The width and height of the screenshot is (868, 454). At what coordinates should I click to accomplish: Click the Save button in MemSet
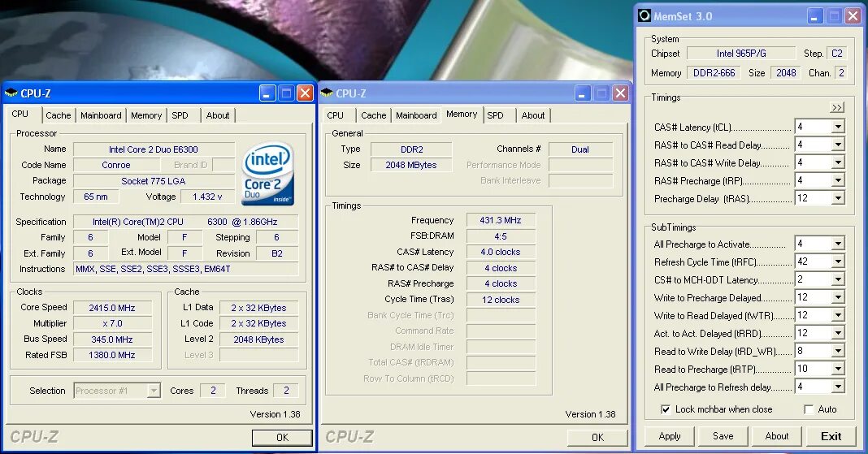[723, 436]
